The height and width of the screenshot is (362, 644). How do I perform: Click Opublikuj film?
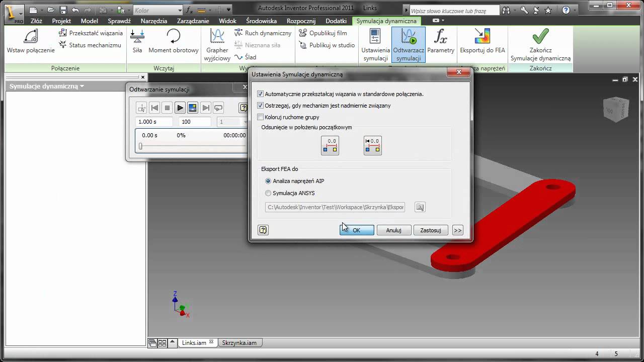tap(323, 33)
